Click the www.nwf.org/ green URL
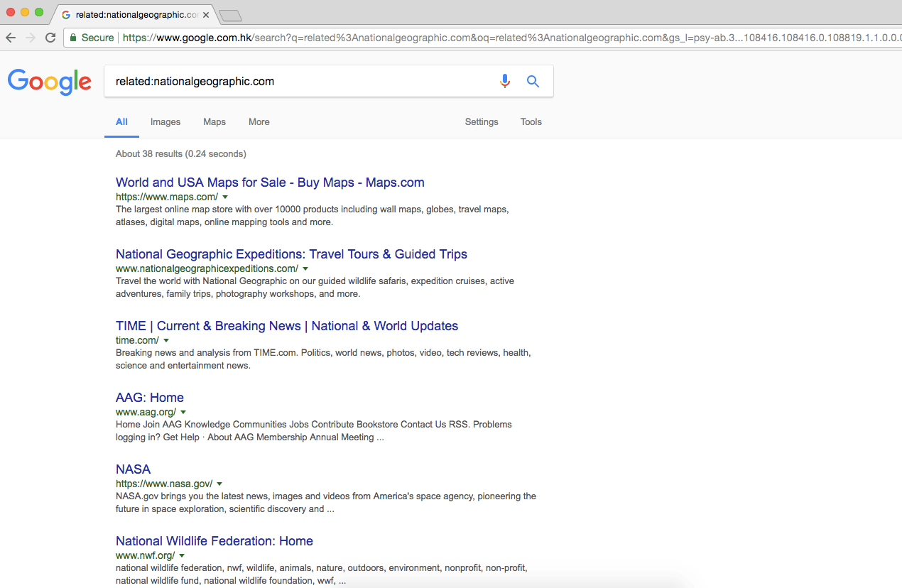 [145, 555]
